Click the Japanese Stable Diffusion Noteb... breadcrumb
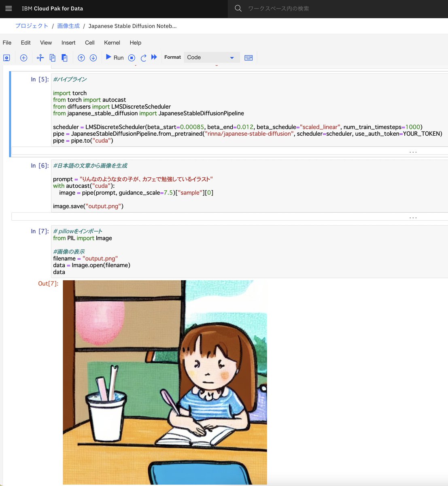The image size is (448, 486). tap(132, 26)
